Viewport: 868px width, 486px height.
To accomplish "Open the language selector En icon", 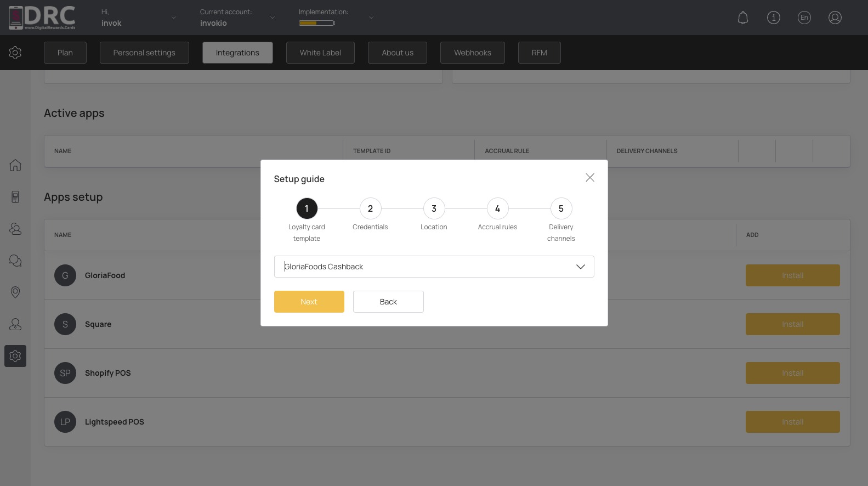I will coord(804,18).
